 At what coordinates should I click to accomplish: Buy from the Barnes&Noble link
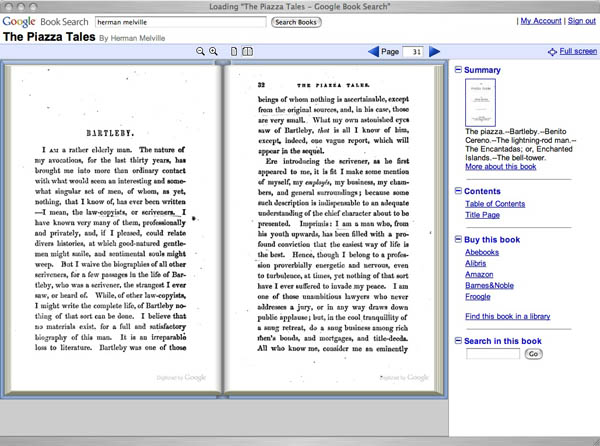489,285
